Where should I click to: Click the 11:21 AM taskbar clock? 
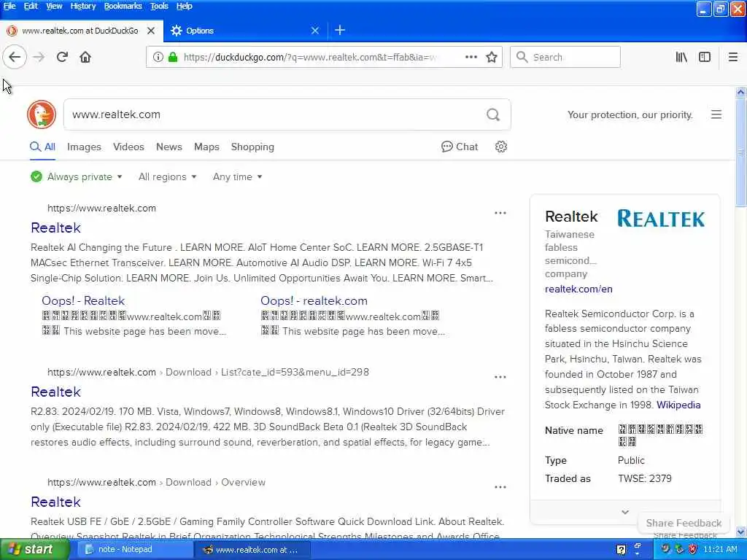click(x=720, y=550)
